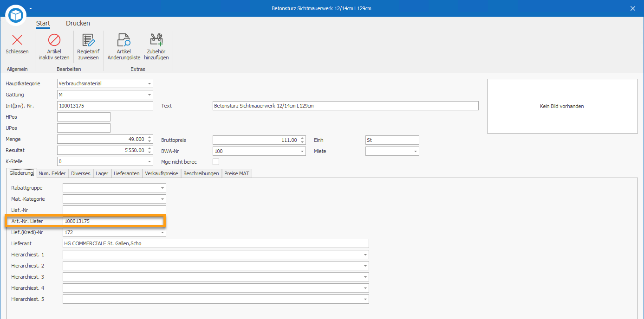Go to the Preise MAT tab

click(237, 173)
